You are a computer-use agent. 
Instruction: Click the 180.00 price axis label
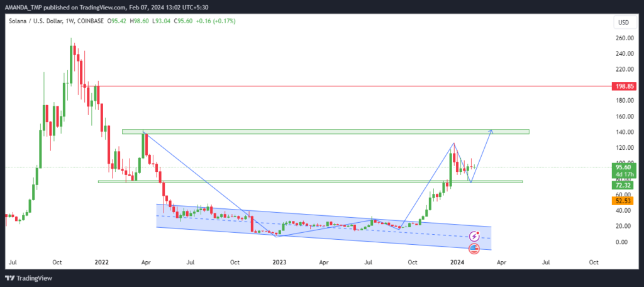click(x=623, y=101)
